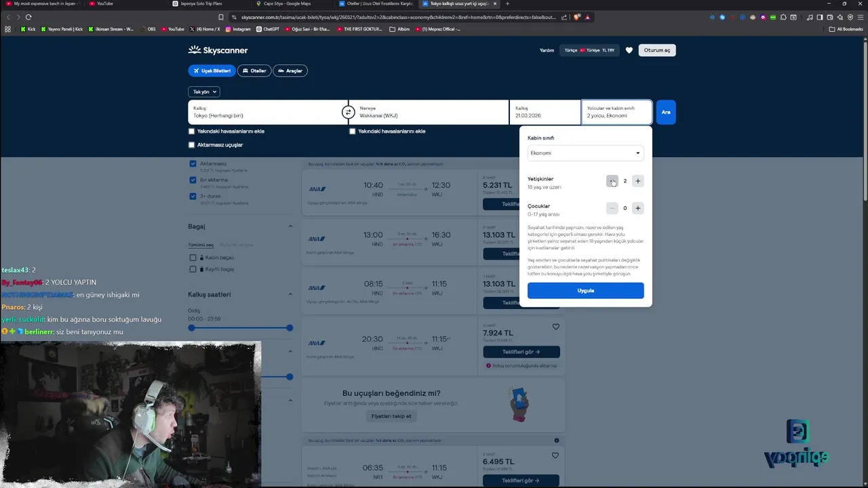
Task: Click the Skyscanner logo
Action: 218,50
